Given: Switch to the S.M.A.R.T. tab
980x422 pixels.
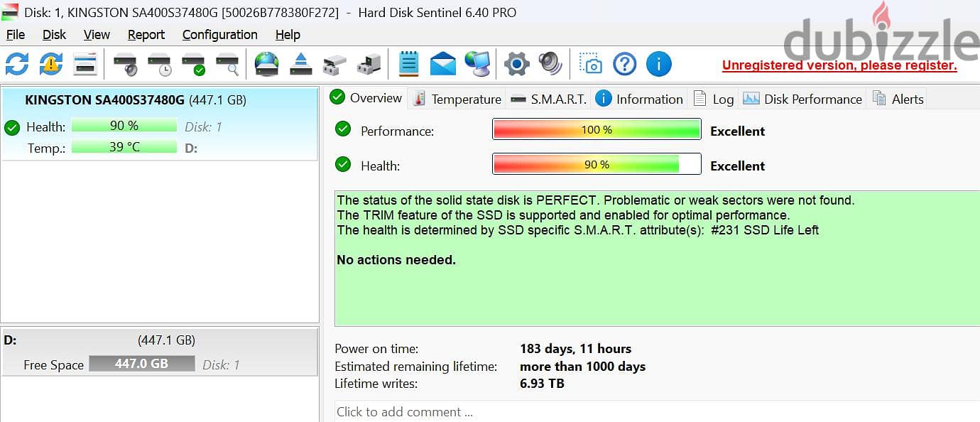Looking at the screenshot, I should tap(549, 99).
